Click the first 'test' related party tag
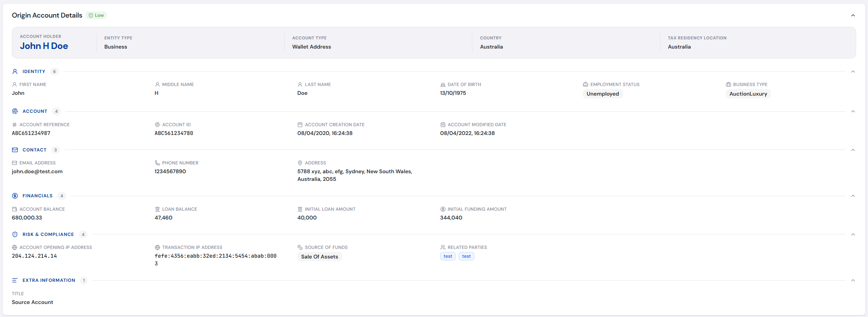868x317 pixels. pos(448,256)
